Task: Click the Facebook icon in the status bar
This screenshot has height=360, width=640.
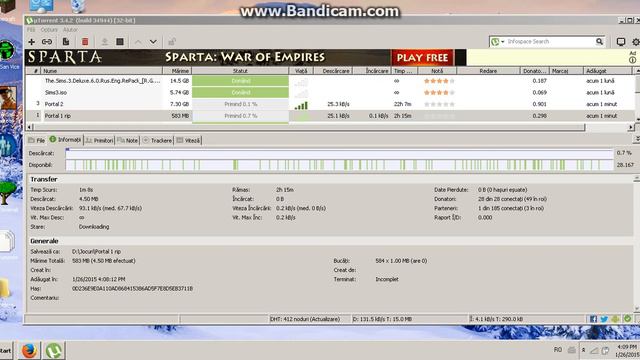Action: [593, 319]
